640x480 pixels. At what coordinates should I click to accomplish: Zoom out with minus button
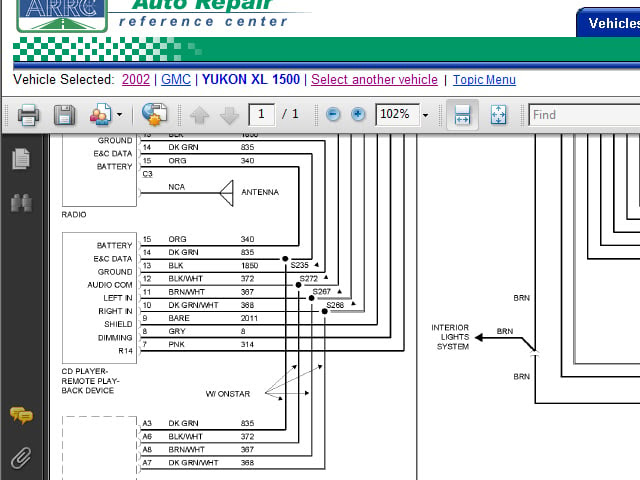click(x=333, y=114)
